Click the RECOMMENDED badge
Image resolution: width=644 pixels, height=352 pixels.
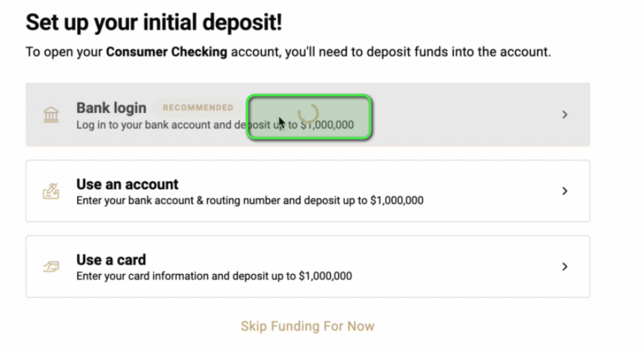tap(198, 108)
